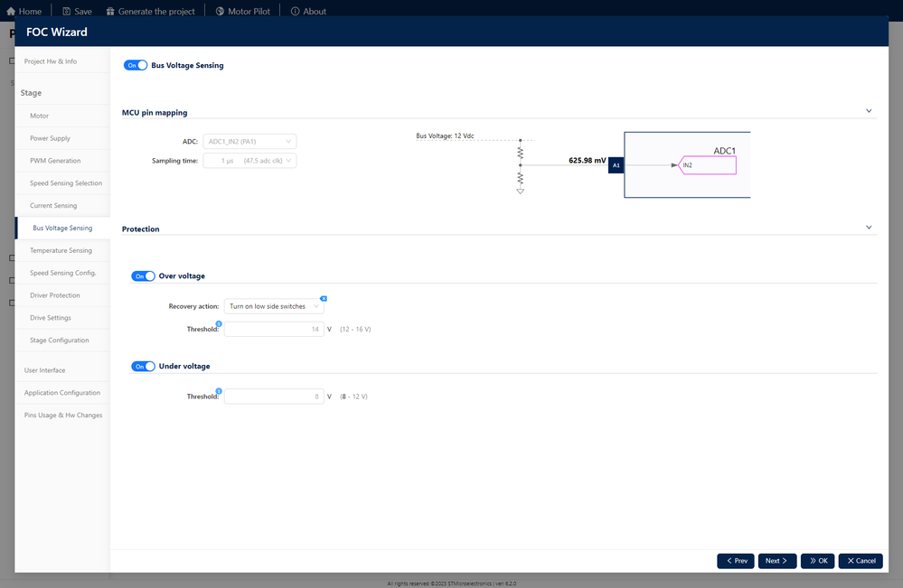This screenshot has height=588, width=903.
Task: Select the Stage Configuration item
Action: coord(62,340)
